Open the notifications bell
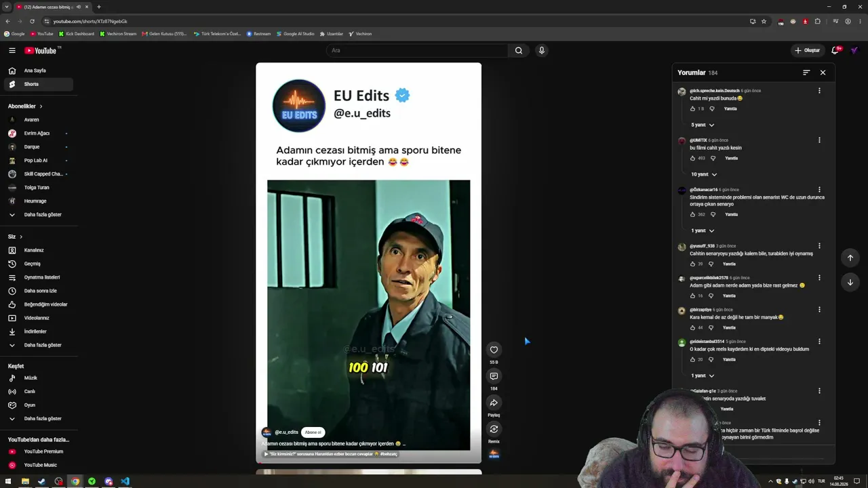Viewport: 868px width, 488px height. (x=835, y=50)
